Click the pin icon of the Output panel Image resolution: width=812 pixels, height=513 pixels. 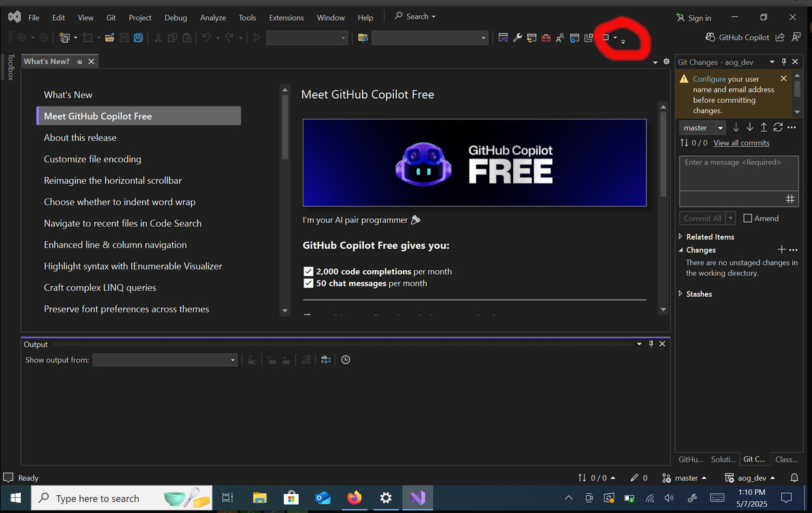pyautogui.click(x=651, y=344)
